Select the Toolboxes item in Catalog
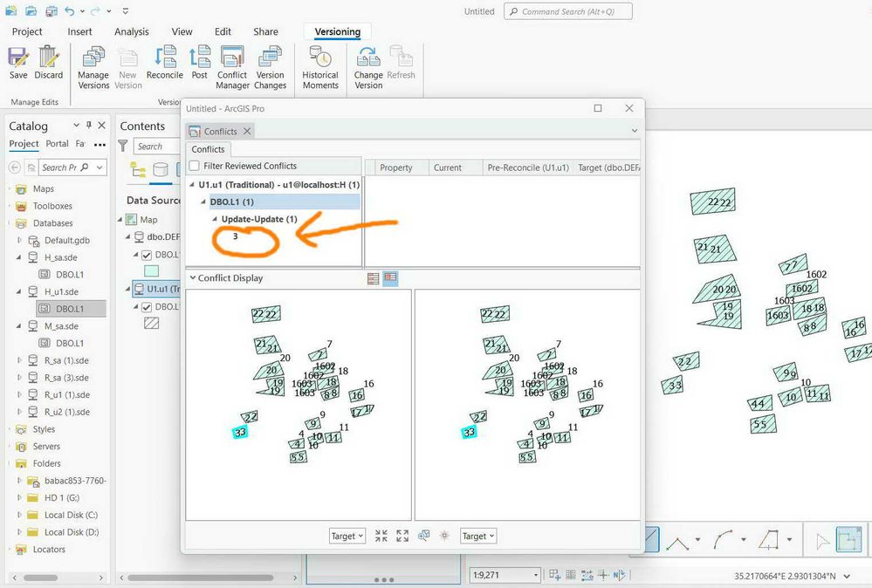872x588 pixels. pos(52,206)
